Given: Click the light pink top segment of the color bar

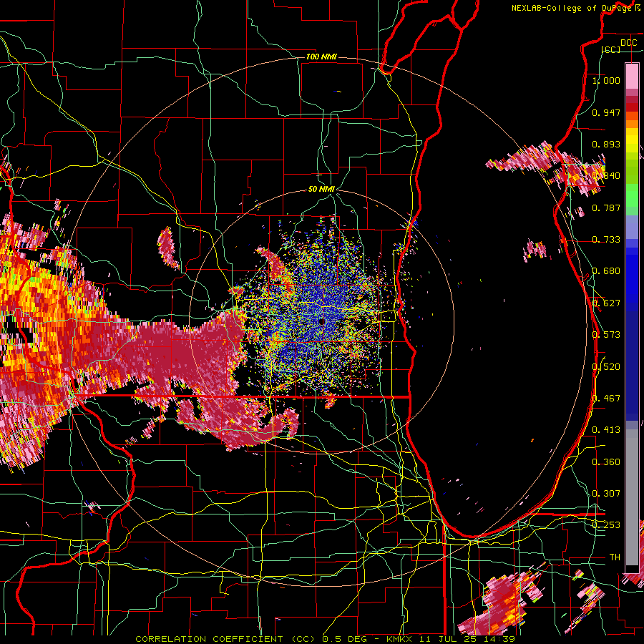Looking at the screenshot, I should [x=632, y=76].
